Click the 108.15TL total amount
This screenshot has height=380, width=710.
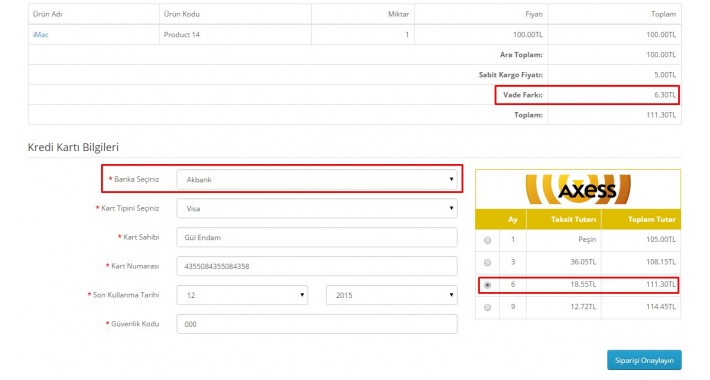661,262
